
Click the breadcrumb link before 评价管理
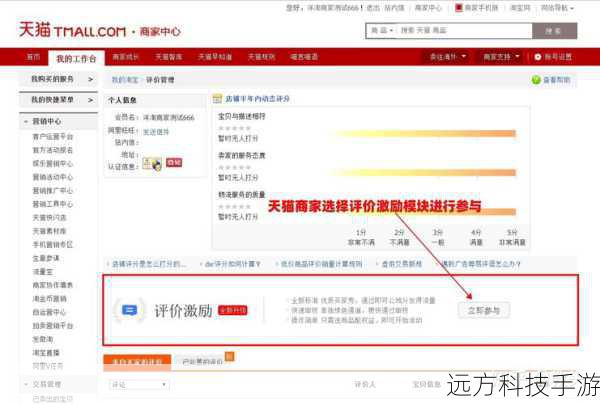coord(125,80)
